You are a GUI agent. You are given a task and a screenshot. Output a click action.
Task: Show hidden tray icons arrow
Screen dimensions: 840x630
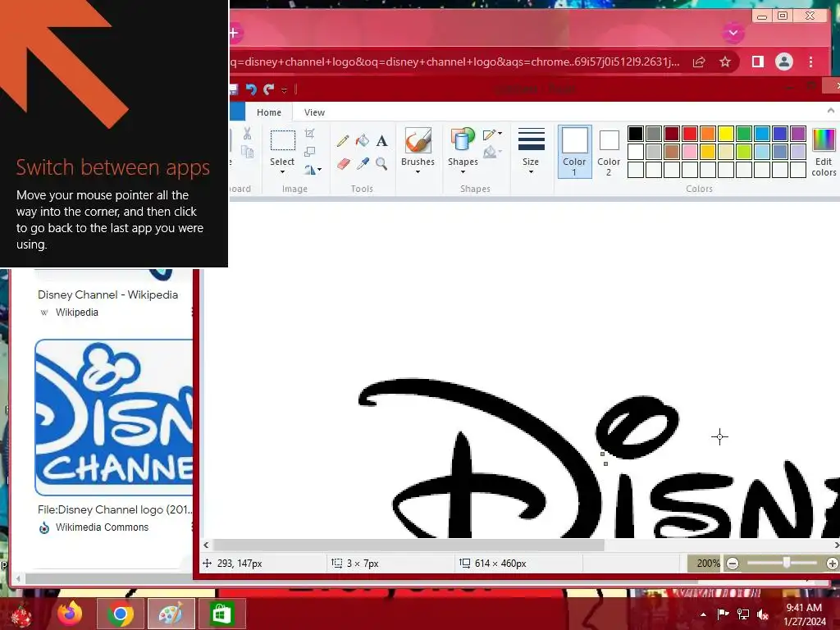703,614
